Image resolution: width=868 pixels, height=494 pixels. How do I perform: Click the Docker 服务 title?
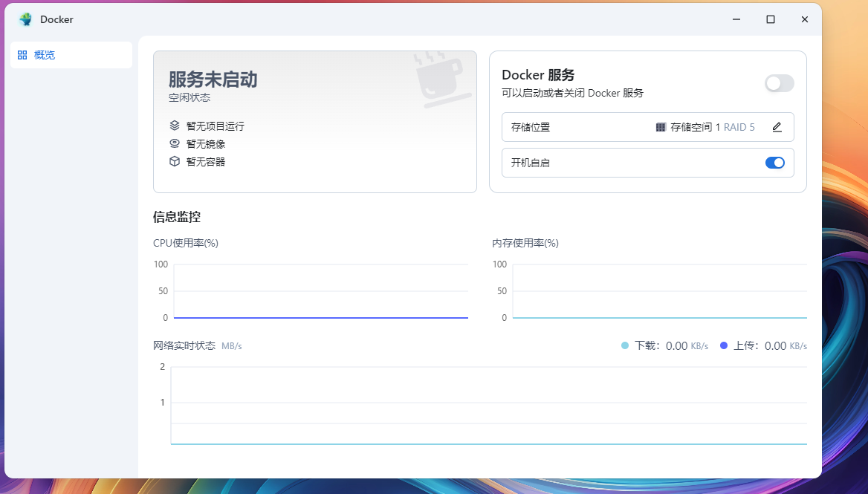click(538, 75)
